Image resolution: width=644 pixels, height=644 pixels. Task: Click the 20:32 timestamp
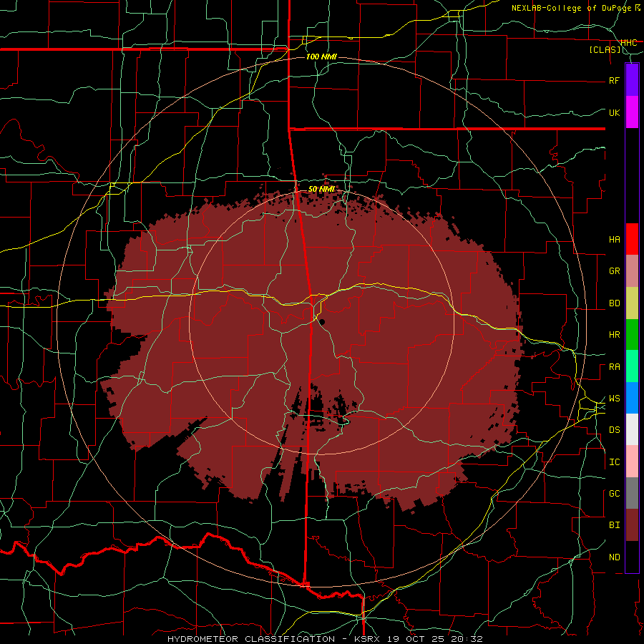[x=467, y=639]
